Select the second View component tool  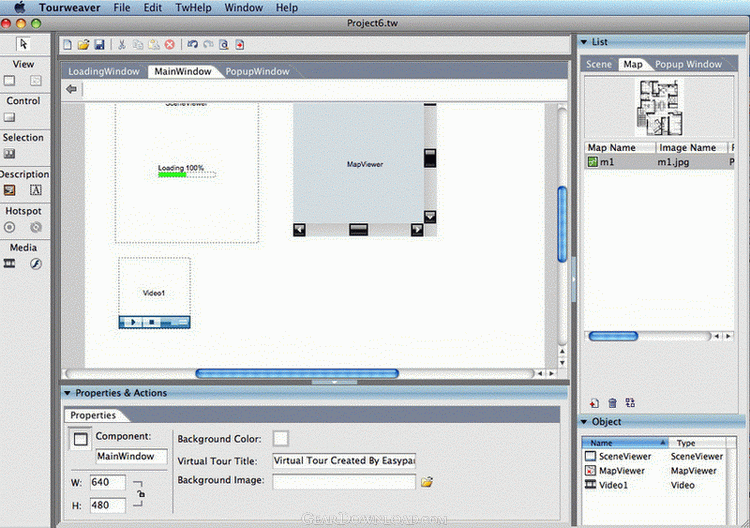coord(35,80)
